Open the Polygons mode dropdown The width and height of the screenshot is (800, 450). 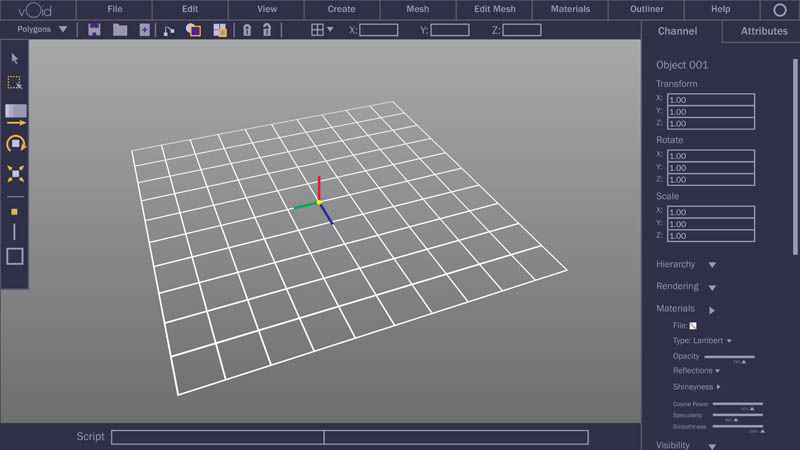[x=42, y=30]
